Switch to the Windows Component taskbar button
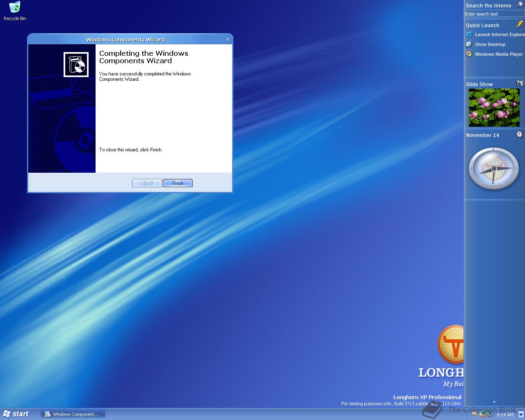Image resolution: width=525 pixels, height=420 pixels. tap(73, 414)
